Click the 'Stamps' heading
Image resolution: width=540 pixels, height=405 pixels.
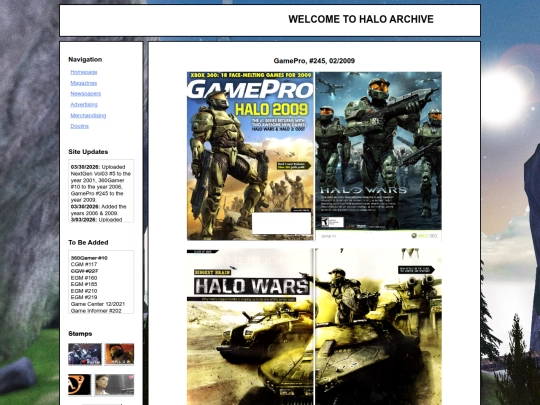(x=80, y=333)
